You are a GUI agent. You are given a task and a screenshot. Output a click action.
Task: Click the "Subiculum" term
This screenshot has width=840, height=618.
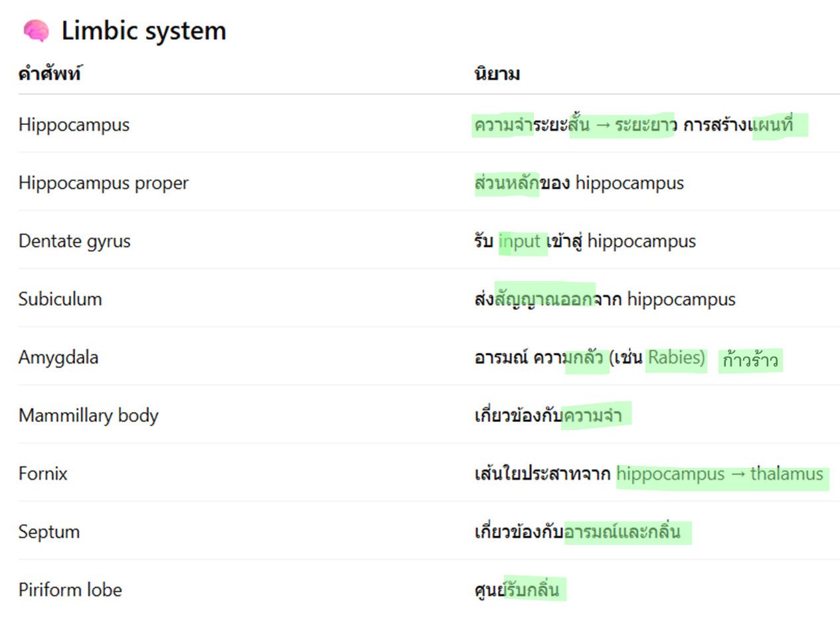click(60, 299)
